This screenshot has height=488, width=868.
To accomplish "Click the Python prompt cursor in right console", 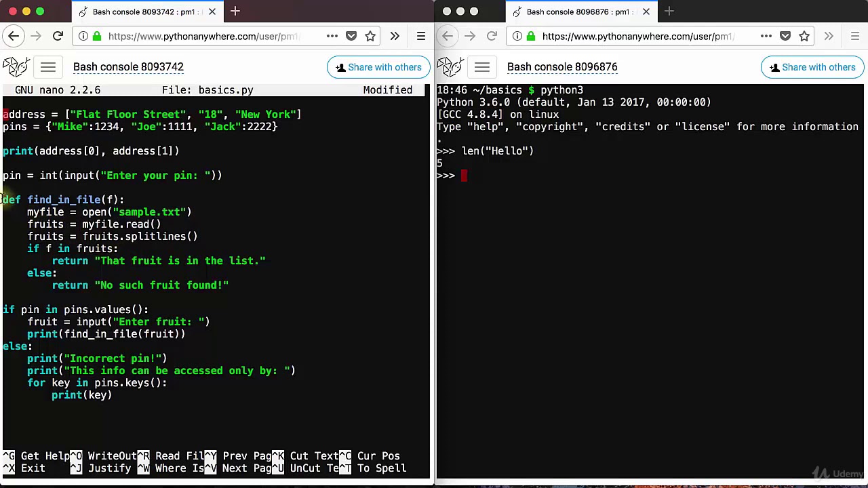I will pos(464,176).
